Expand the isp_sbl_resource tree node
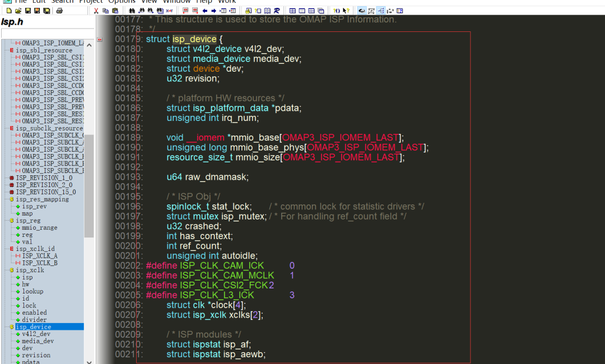 pyautogui.click(x=11, y=50)
